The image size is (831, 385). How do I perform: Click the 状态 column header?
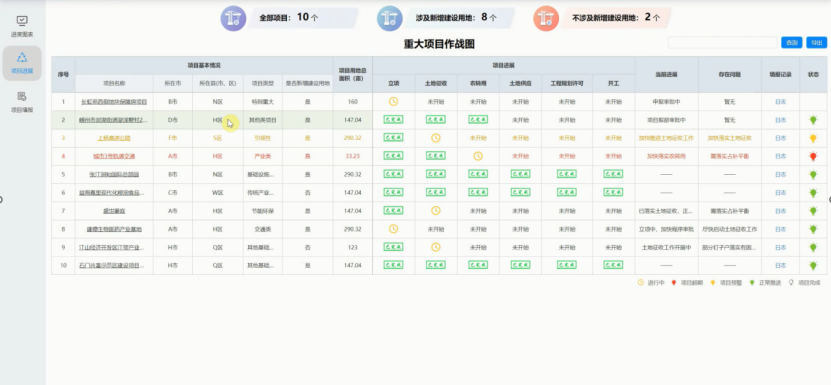(x=813, y=75)
